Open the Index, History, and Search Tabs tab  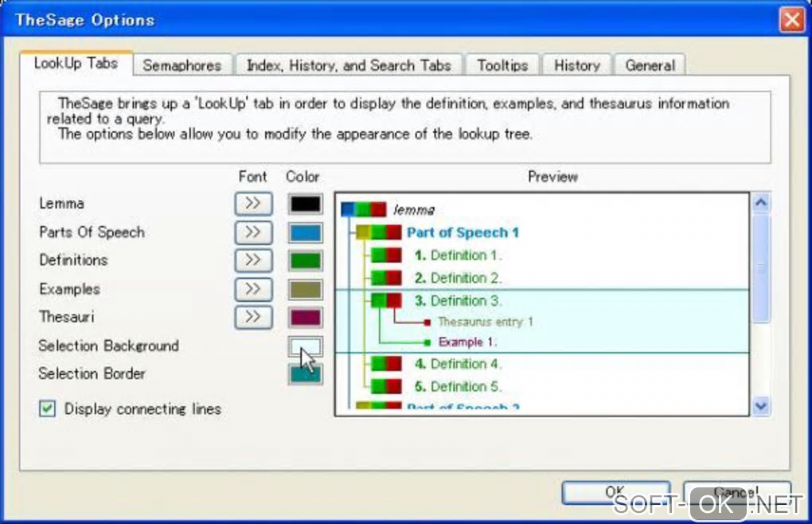(349, 65)
